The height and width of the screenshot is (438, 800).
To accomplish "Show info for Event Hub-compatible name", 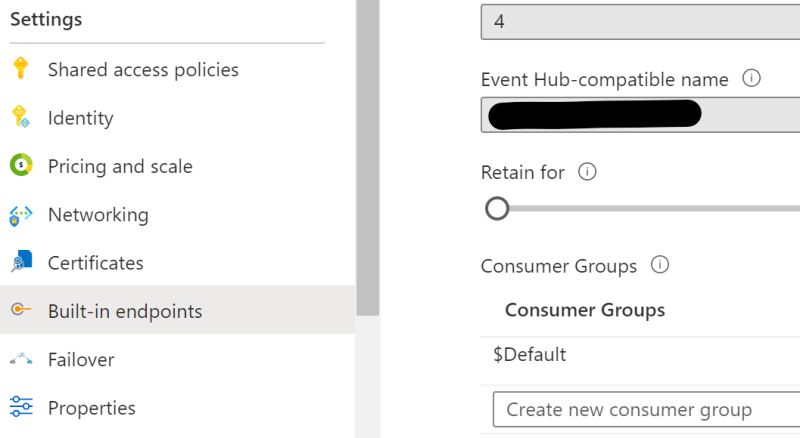I will (x=751, y=78).
